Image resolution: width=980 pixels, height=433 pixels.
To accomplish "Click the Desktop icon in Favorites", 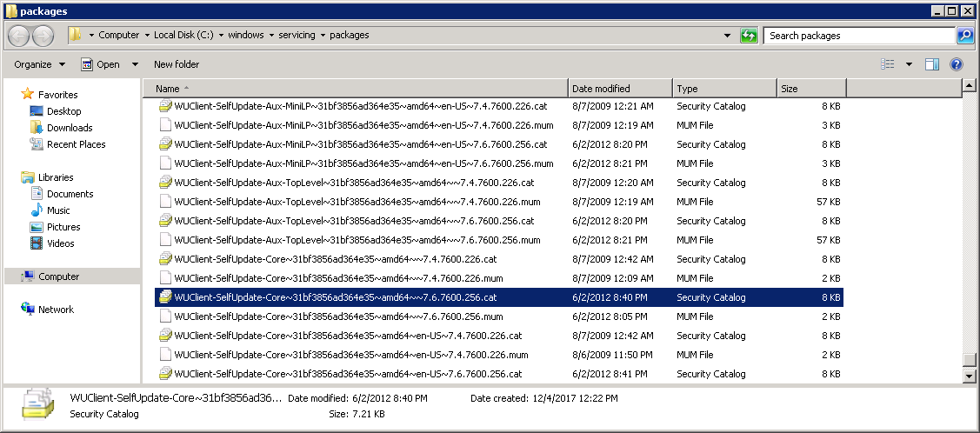I will click(x=37, y=111).
